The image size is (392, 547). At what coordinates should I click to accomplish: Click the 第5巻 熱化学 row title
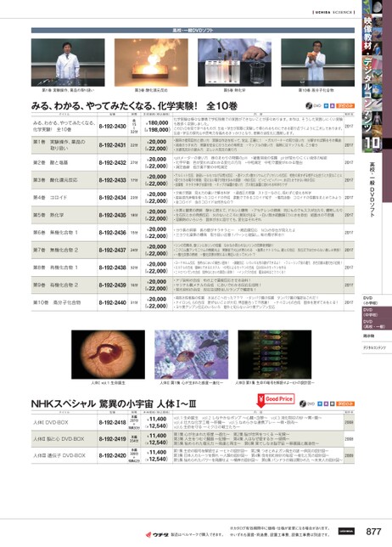[48, 215]
